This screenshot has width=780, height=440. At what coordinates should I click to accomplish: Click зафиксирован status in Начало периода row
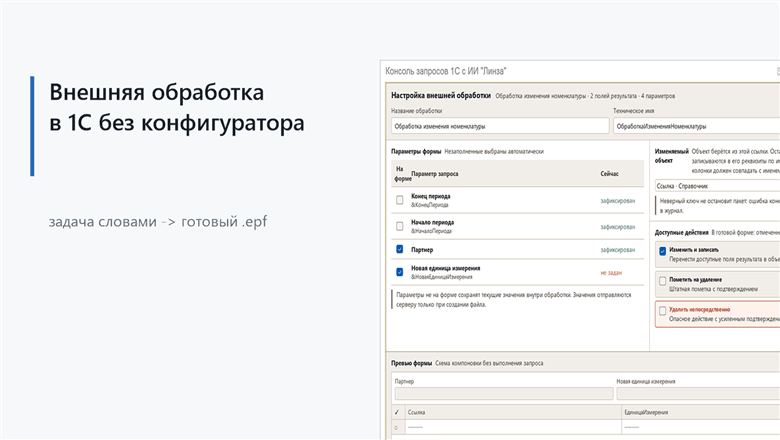click(617, 227)
